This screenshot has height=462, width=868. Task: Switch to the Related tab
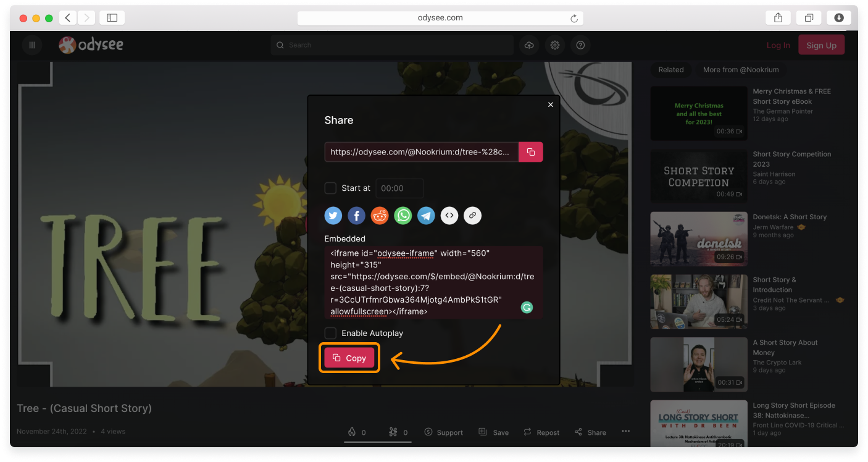point(671,69)
